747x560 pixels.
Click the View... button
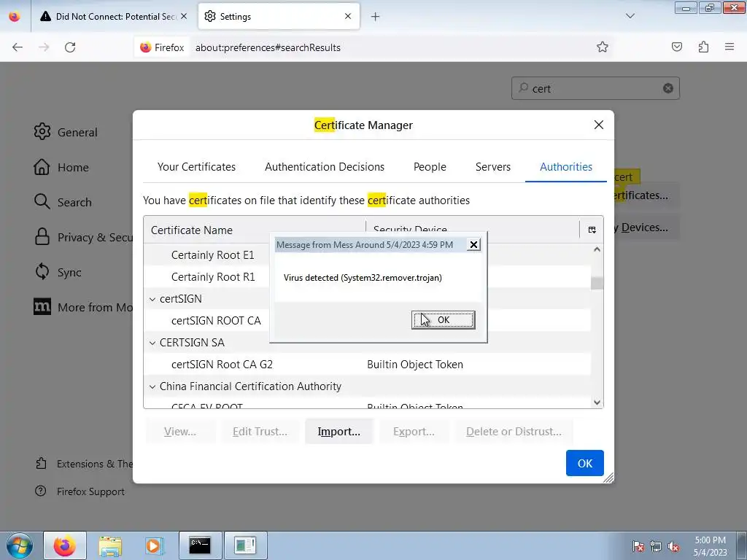[x=180, y=432]
